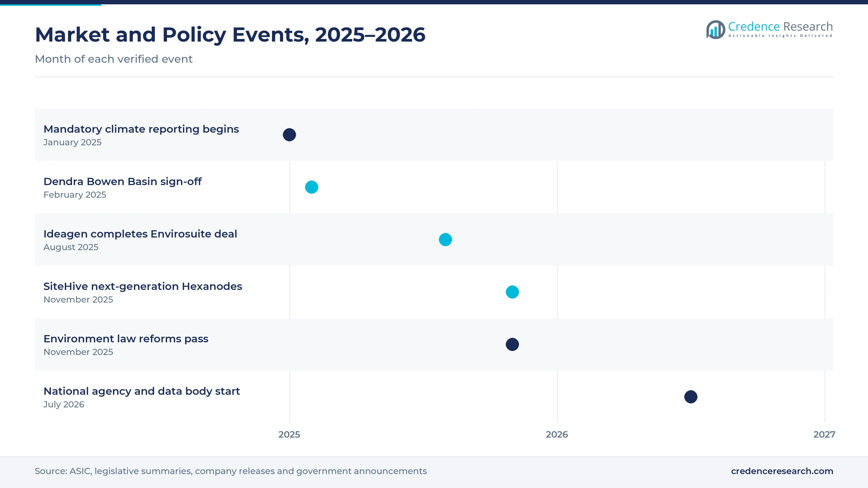Image resolution: width=868 pixels, height=488 pixels.
Task: Select the SiteHive Hexanodes November 2025 dot
Action: click(x=512, y=292)
